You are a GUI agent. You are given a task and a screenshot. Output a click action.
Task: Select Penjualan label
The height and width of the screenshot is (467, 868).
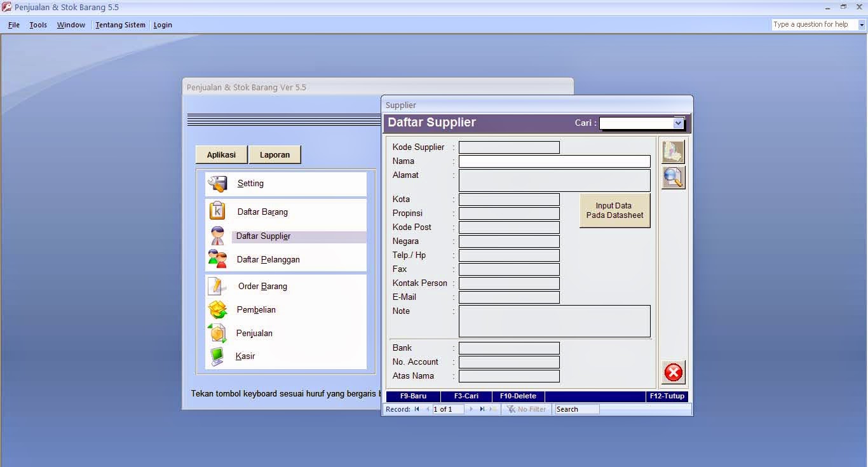point(254,334)
